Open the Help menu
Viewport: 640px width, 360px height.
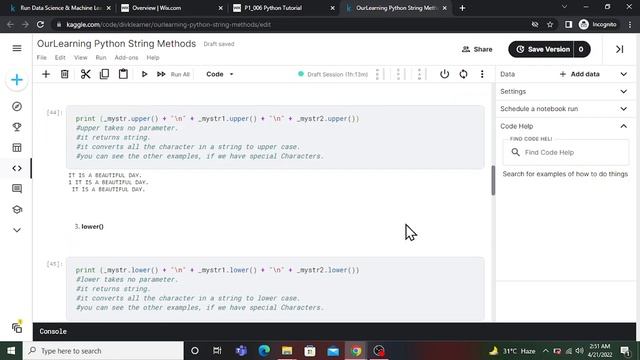(x=153, y=58)
